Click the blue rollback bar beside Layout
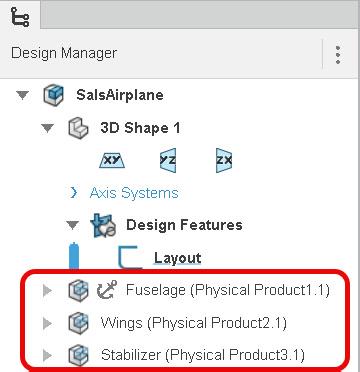 click(74, 256)
